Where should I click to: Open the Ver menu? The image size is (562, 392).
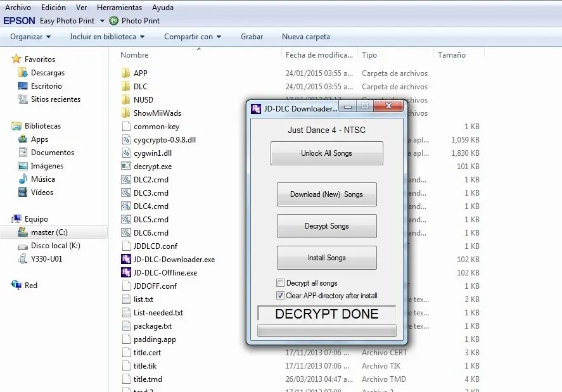click(x=81, y=7)
